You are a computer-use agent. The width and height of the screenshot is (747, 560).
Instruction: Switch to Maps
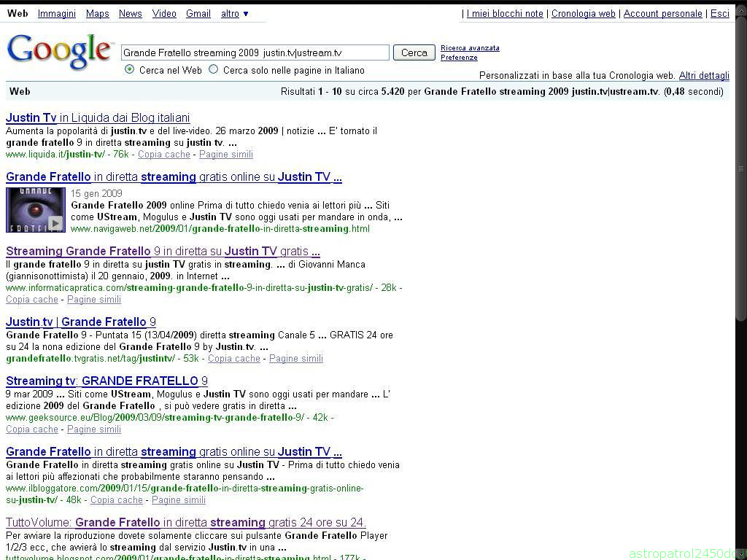coord(98,14)
